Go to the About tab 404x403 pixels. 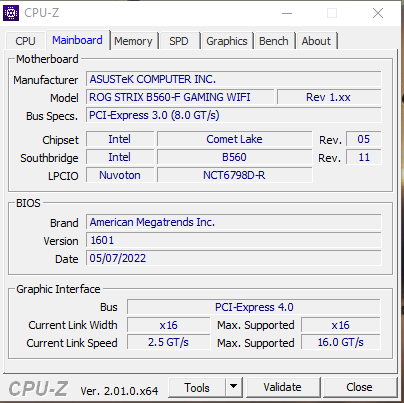point(316,41)
